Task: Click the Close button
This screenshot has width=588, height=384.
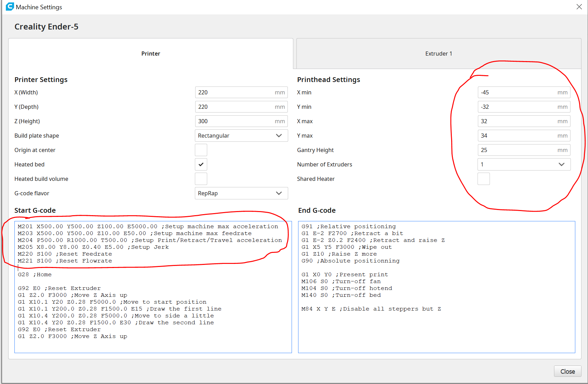Action: [x=567, y=371]
